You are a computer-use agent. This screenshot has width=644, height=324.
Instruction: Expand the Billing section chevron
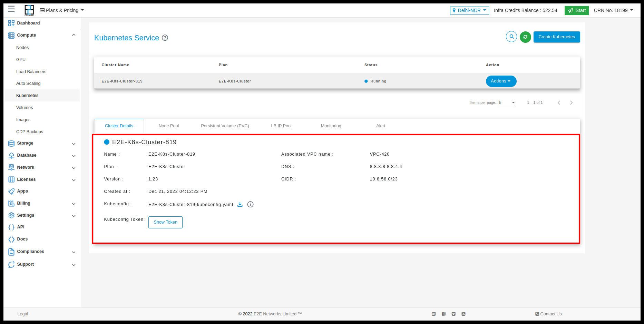click(74, 204)
